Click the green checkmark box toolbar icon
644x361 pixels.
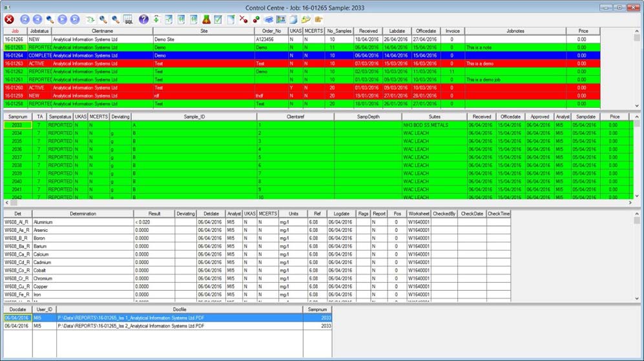point(218,19)
